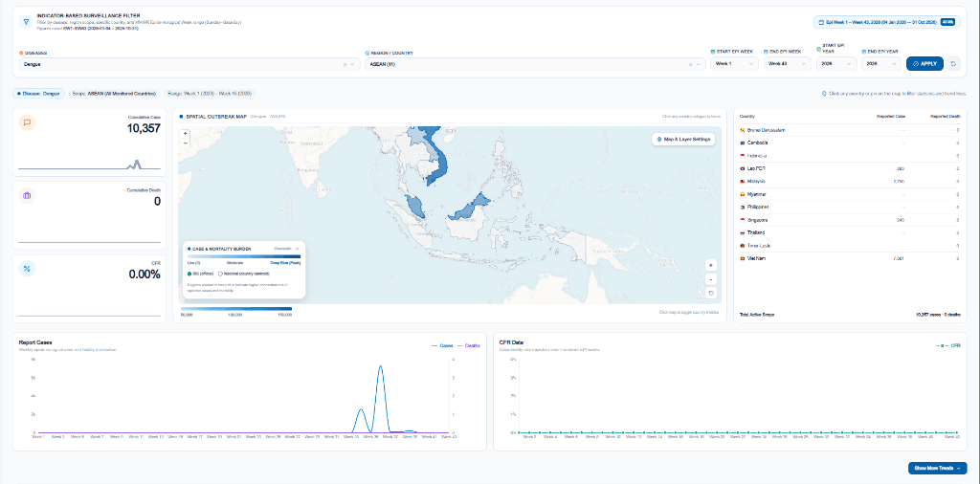The height and width of the screenshot is (484, 980).
Task: Select Lao PDR row in country table
Action: tap(850, 168)
